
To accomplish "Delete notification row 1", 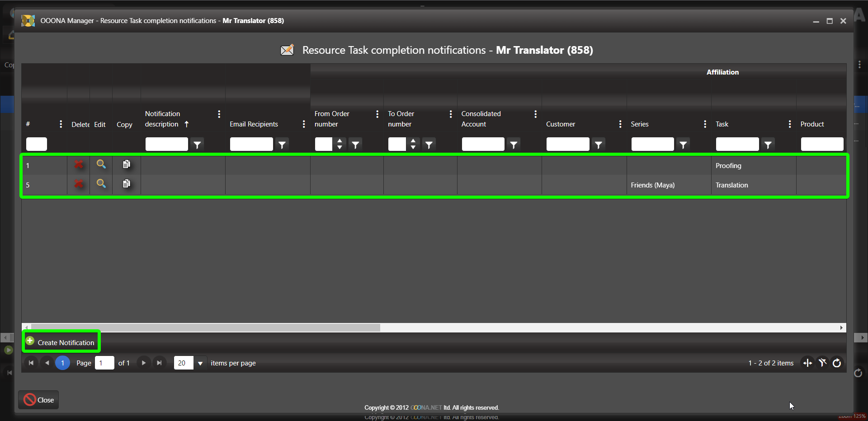I will pos(79,164).
